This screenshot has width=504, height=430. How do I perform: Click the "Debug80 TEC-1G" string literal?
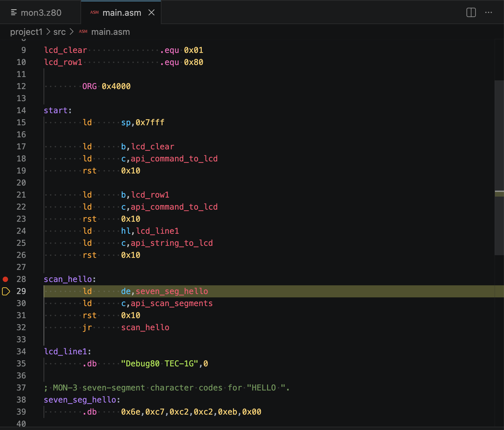160,364
